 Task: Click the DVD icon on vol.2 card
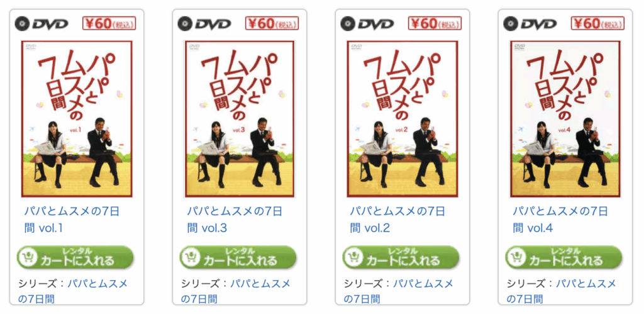point(367,24)
